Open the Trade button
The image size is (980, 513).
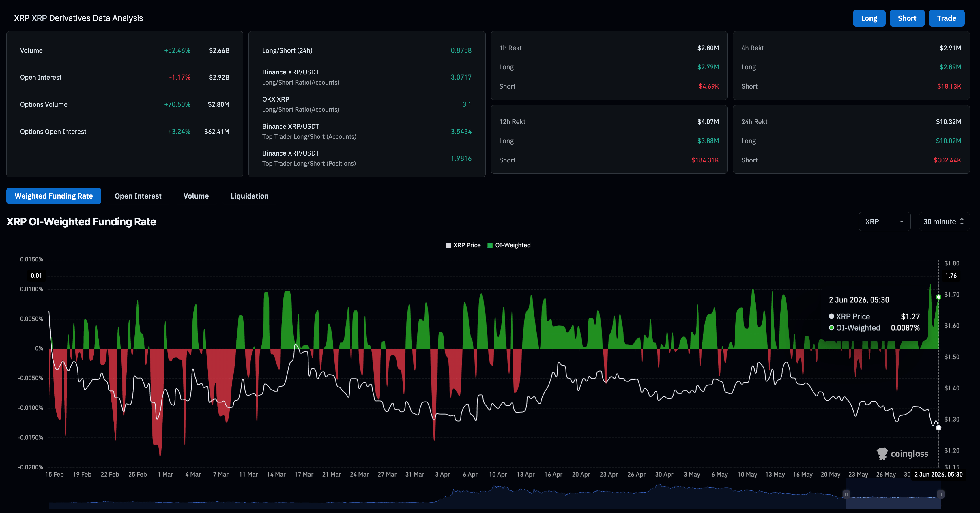pos(947,18)
